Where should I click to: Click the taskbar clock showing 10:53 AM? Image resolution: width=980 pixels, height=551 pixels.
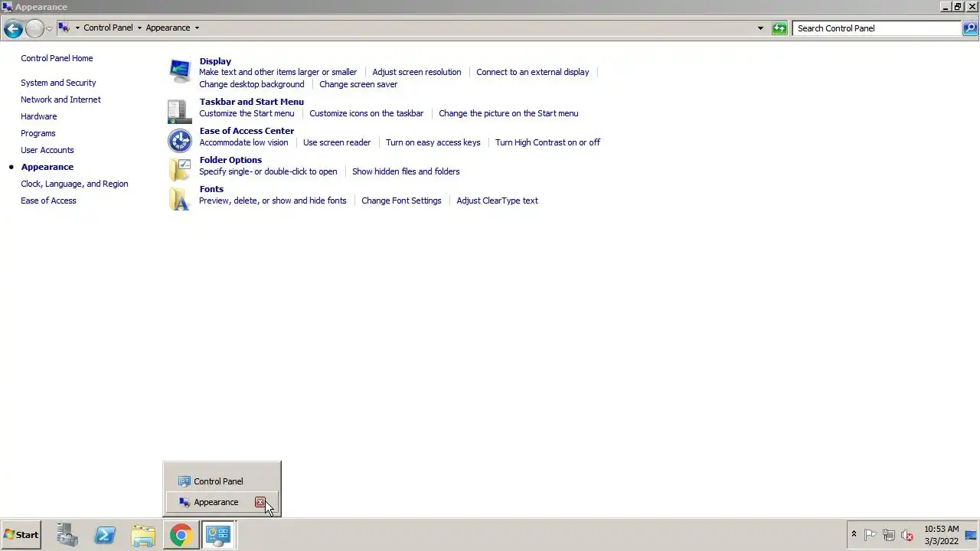click(941, 535)
